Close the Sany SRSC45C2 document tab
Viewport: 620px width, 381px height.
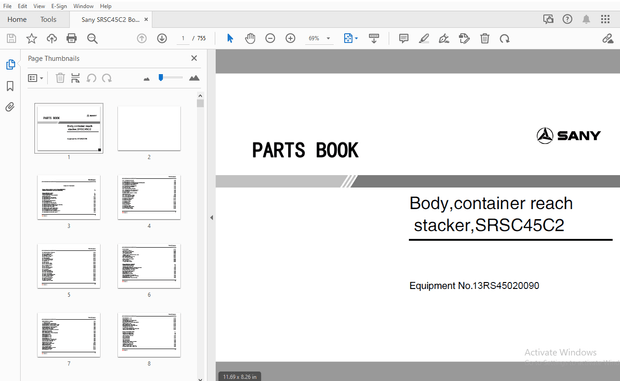pos(146,19)
